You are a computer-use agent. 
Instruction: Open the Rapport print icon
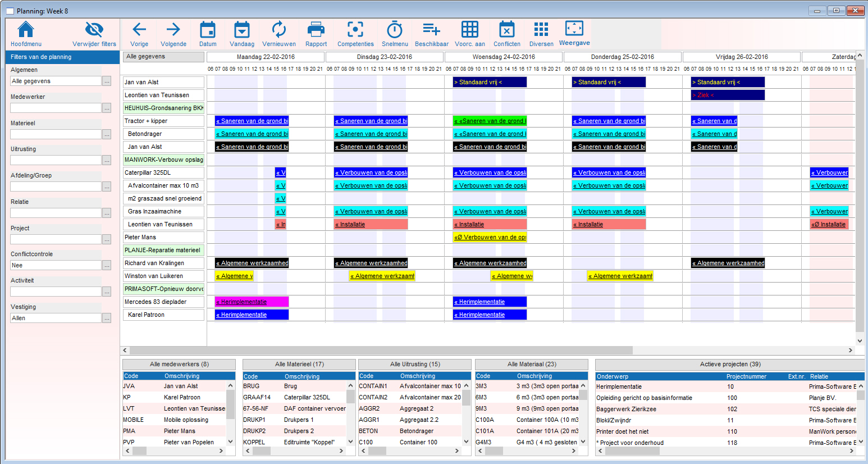[x=316, y=30]
